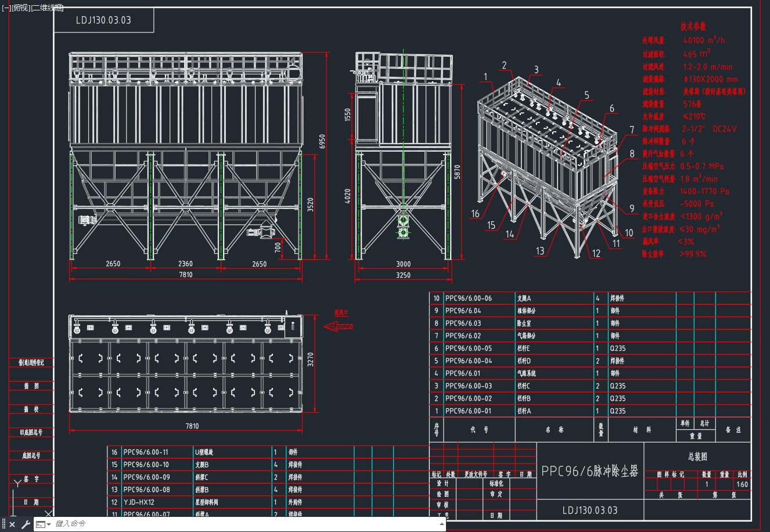Select the >99.9% value

point(693,254)
